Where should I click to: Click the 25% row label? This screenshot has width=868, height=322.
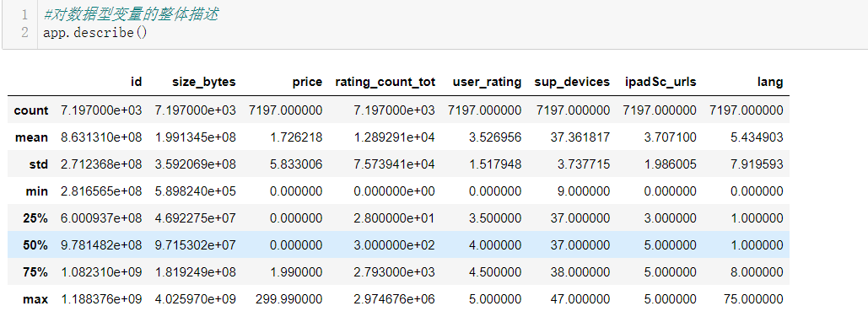pos(35,218)
